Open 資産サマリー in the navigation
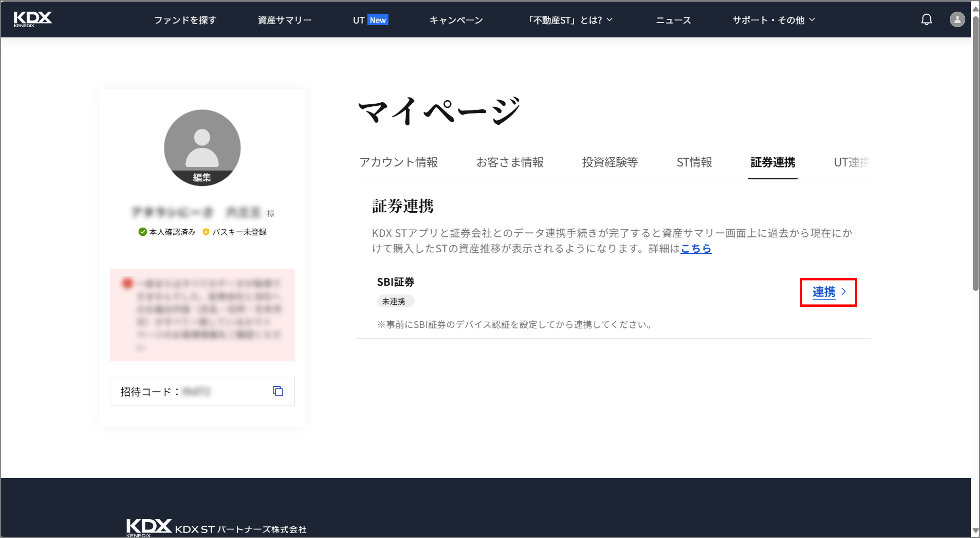The width and height of the screenshot is (980, 538). tap(285, 20)
